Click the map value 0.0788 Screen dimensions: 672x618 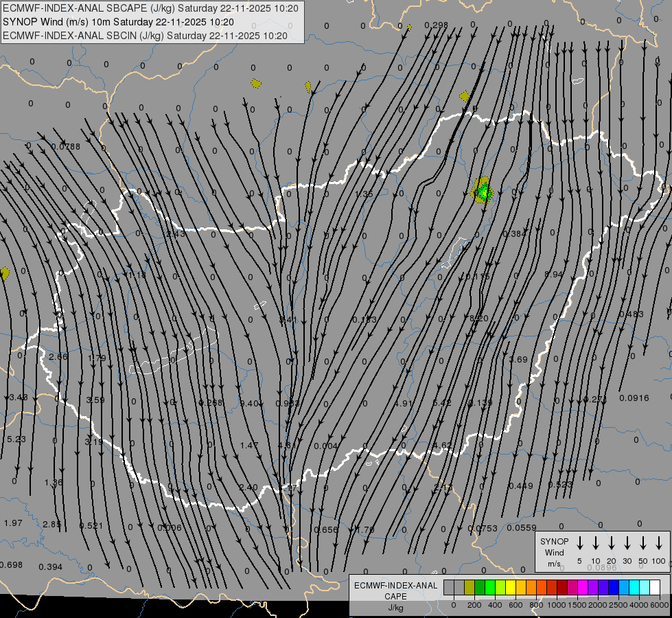[x=66, y=147]
